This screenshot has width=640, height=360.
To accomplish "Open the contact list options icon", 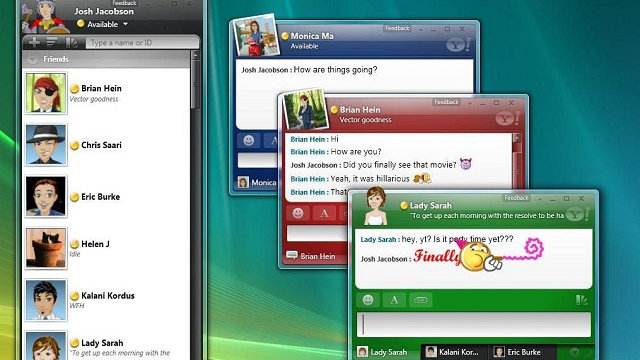I will point(52,42).
